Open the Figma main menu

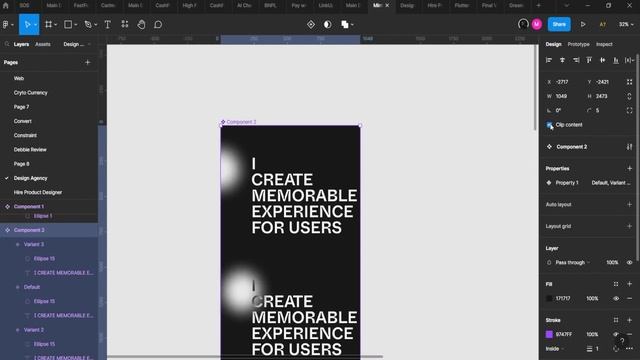(6, 24)
